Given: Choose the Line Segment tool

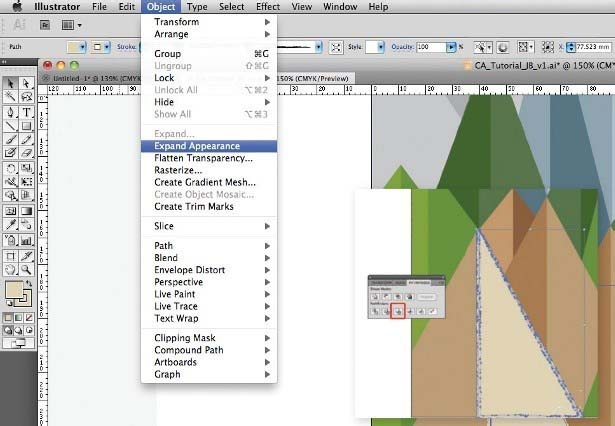Looking at the screenshot, I should [11, 126].
